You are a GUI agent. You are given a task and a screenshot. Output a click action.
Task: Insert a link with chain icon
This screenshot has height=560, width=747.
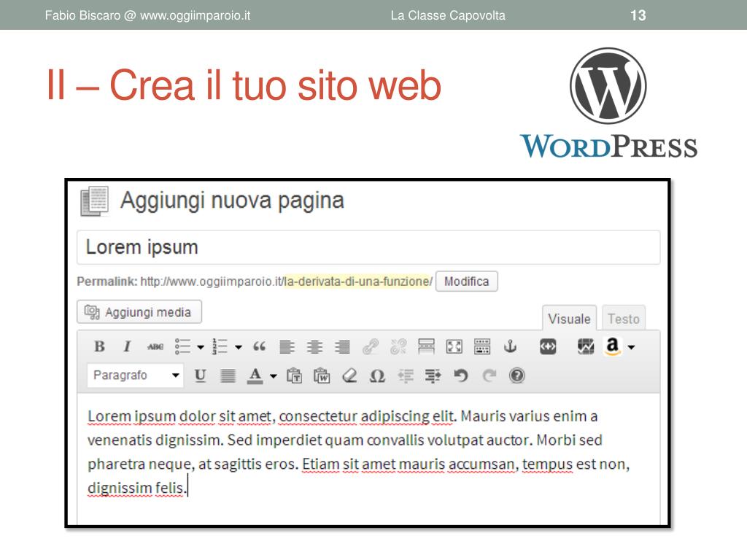click(370, 346)
